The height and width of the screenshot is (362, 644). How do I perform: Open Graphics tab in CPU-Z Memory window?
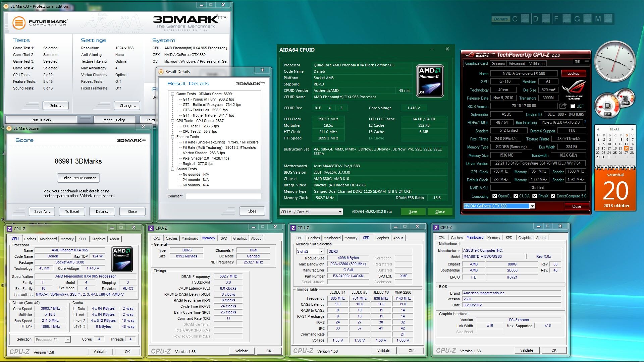tap(240, 238)
